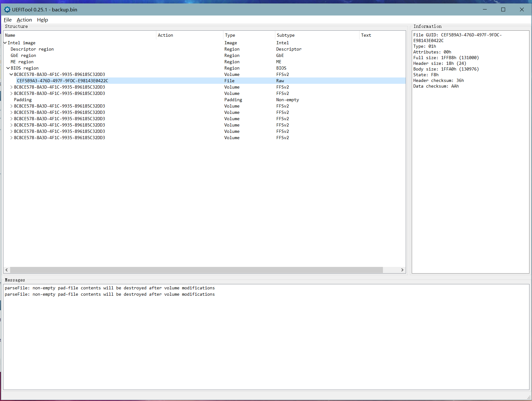Click the Type column header

click(x=249, y=35)
